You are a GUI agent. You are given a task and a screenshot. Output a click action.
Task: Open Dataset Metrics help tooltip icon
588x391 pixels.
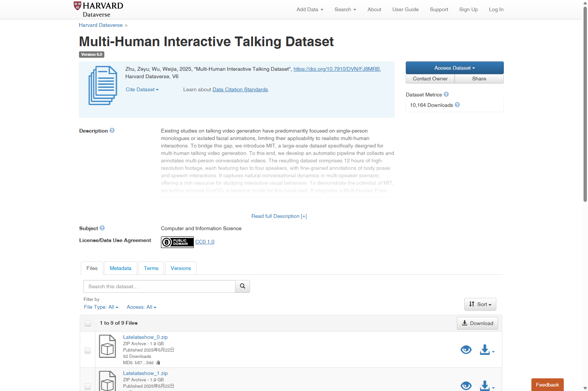pos(446,95)
